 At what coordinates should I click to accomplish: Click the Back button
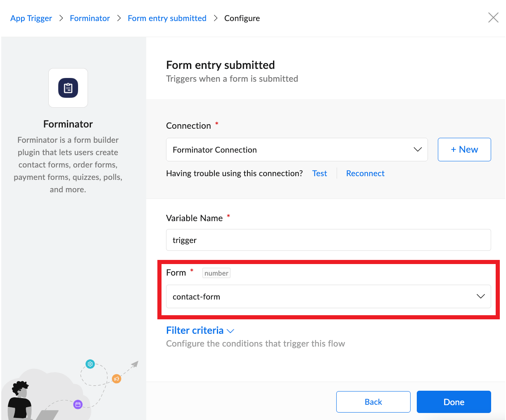pyautogui.click(x=373, y=402)
